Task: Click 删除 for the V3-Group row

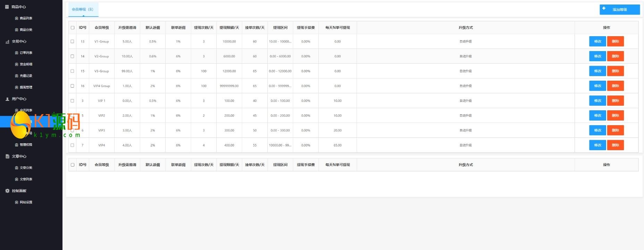Action: (x=616, y=71)
